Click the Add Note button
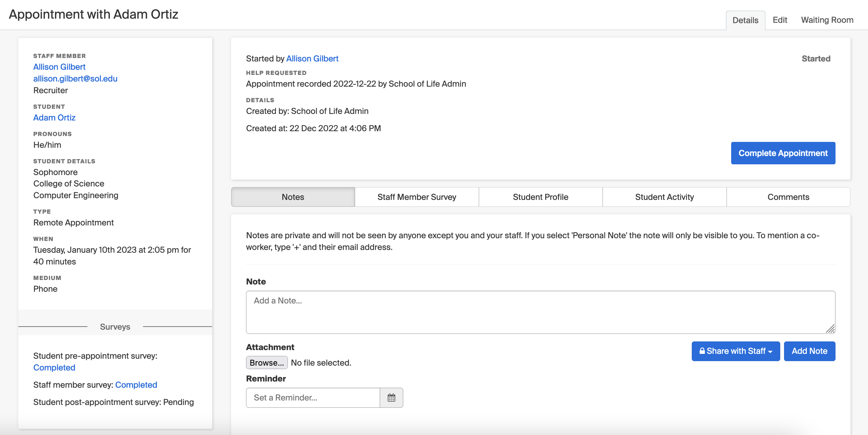The image size is (868, 435). [809, 351]
